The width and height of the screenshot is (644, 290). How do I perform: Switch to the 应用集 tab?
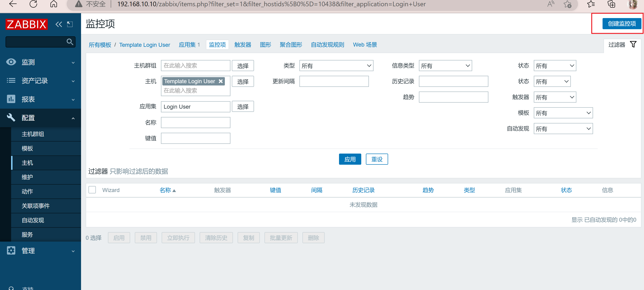coord(187,45)
